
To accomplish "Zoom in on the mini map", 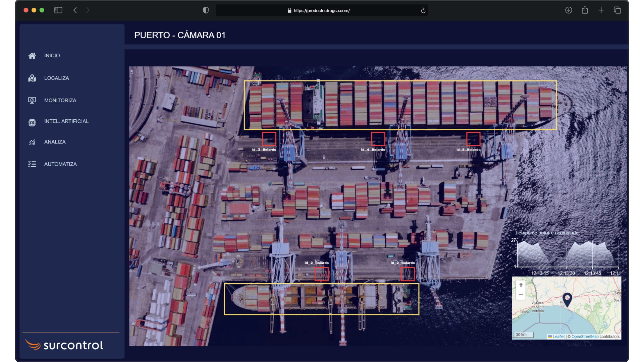I will (521, 285).
